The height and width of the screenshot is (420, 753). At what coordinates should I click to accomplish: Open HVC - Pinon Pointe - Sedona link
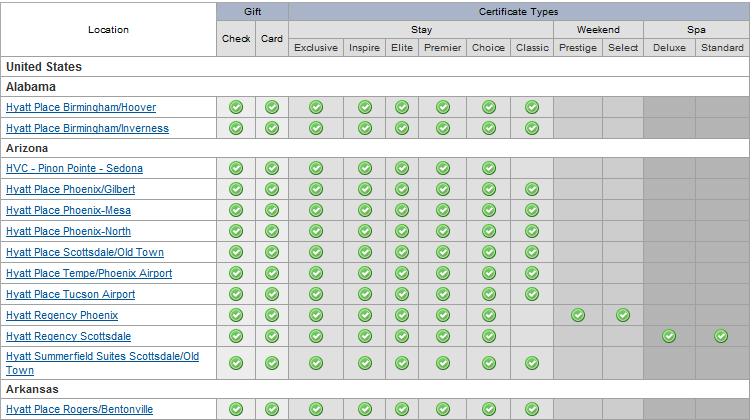click(74, 168)
